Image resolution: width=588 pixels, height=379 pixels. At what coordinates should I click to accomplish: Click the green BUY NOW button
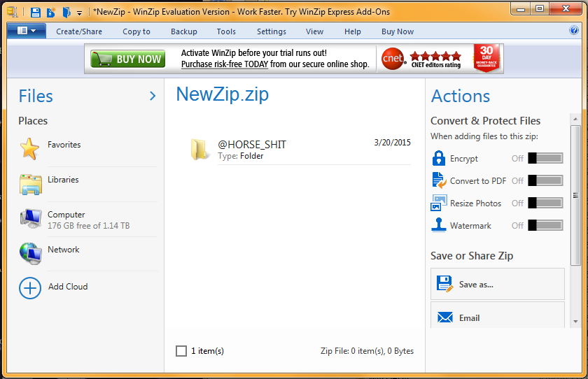point(128,59)
